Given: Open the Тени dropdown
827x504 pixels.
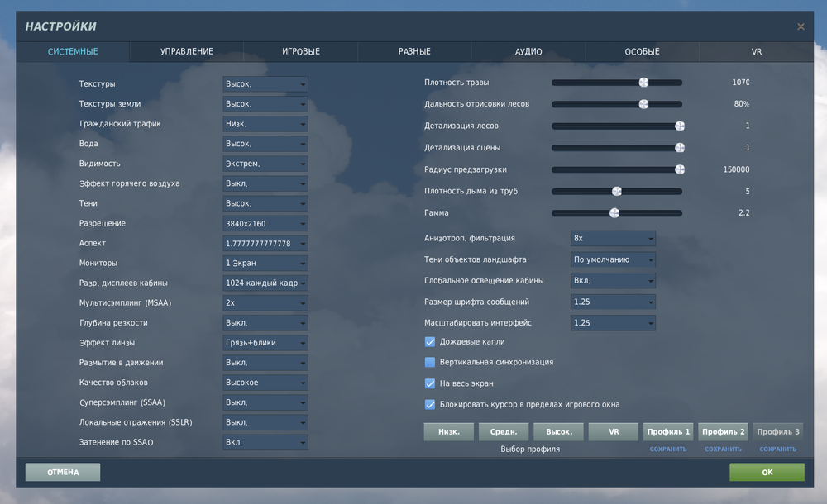Looking at the screenshot, I should [265, 203].
